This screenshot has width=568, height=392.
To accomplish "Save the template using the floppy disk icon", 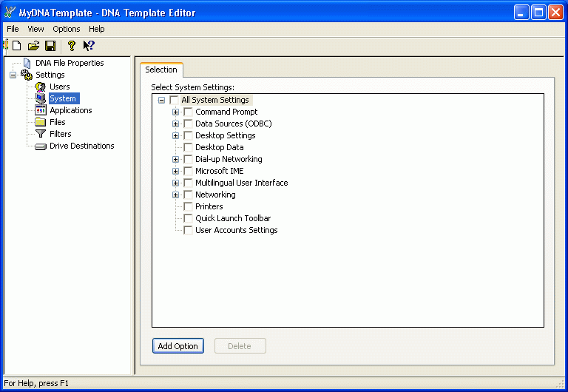I will click(x=50, y=46).
